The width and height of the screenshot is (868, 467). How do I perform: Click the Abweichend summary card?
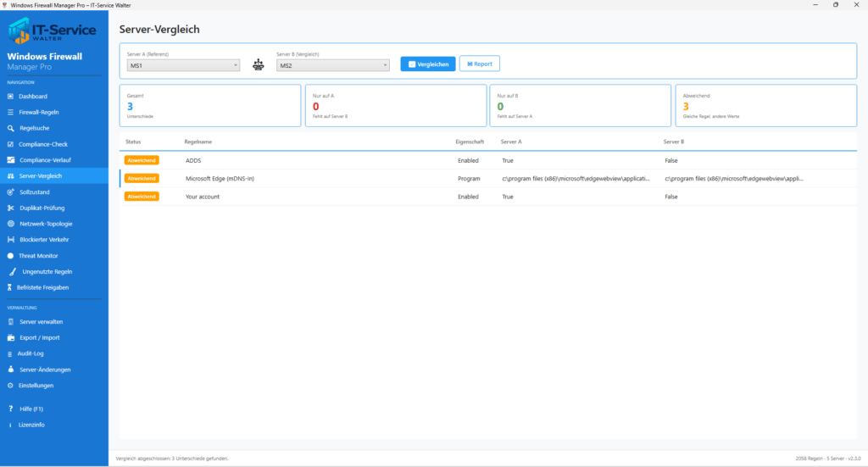[x=766, y=106]
